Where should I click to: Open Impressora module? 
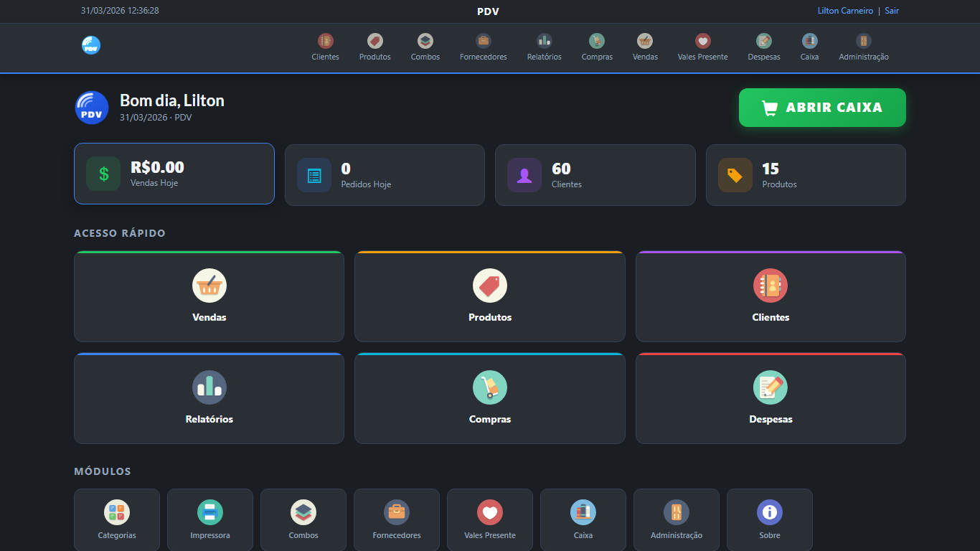pyautogui.click(x=210, y=520)
